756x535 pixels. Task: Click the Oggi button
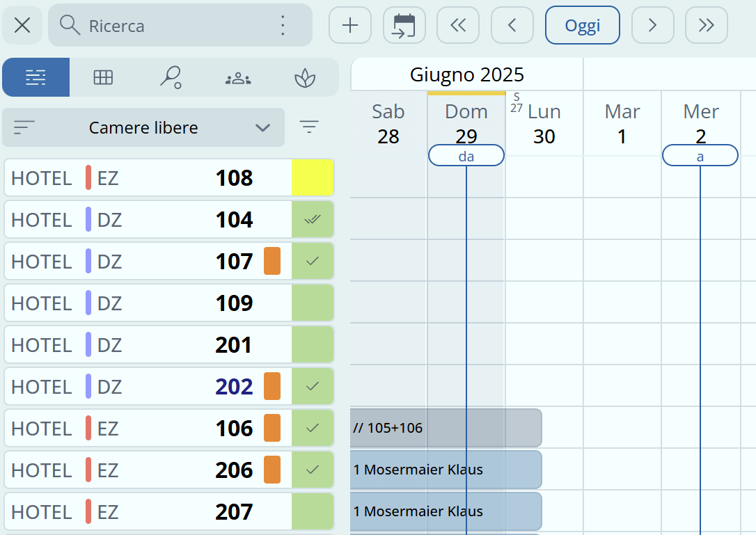click(x=582, y=26)
